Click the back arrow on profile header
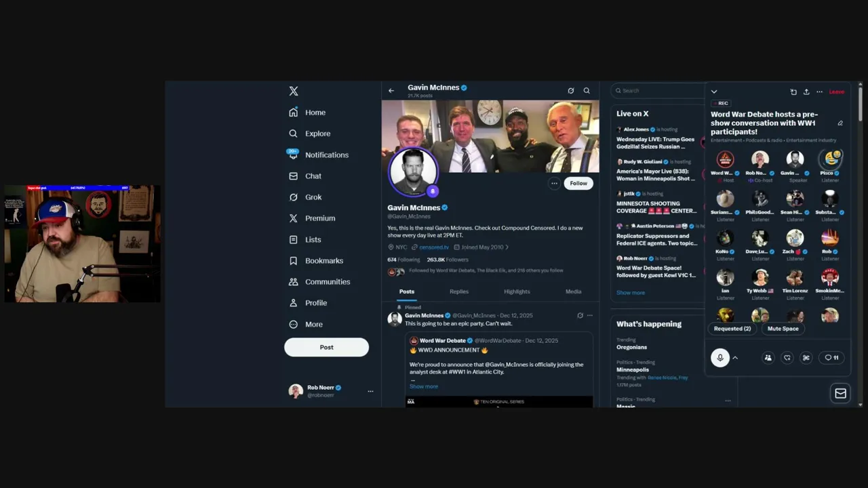 pyautogui.click(x=391, y=90)
